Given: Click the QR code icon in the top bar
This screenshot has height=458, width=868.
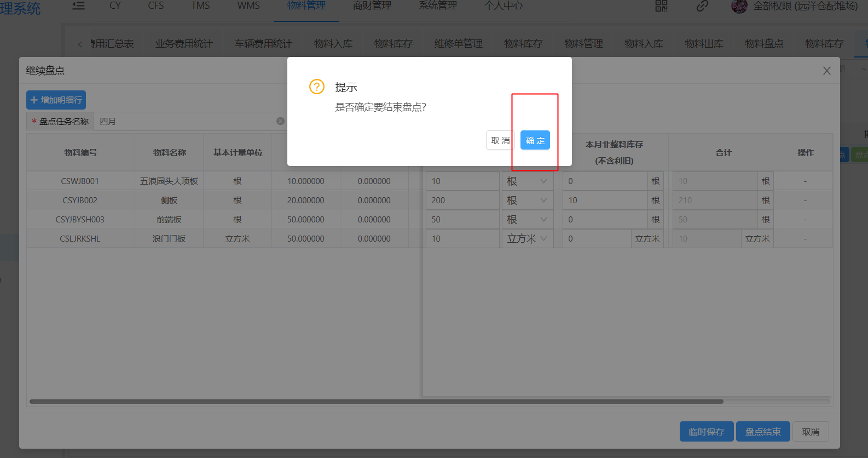Looking at the screenshot, I should tap(661, 6).
